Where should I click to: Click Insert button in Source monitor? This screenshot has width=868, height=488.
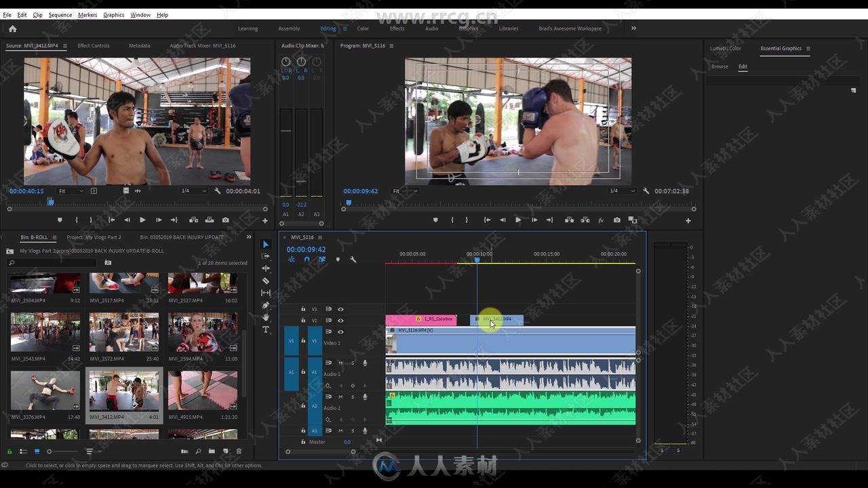pos(193,220)
